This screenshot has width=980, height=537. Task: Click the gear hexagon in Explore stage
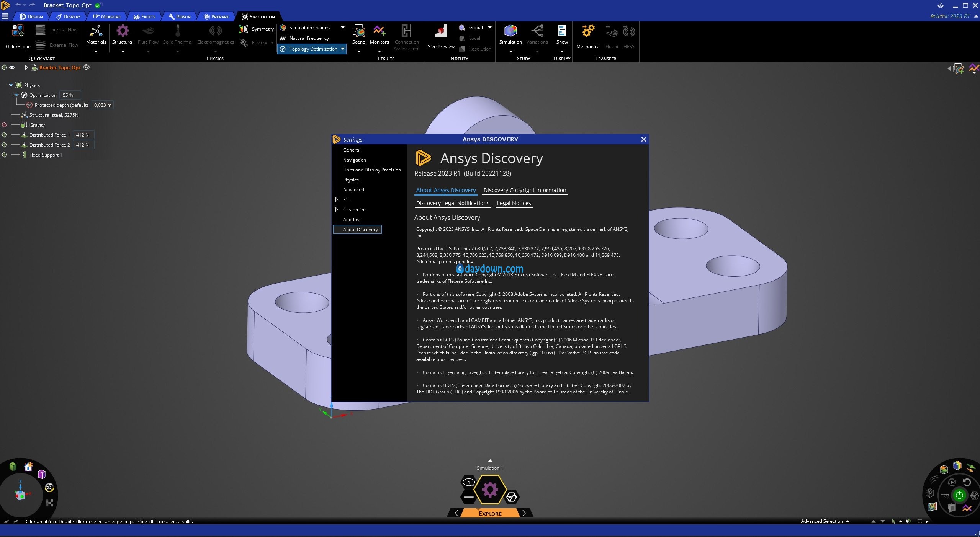490,490
